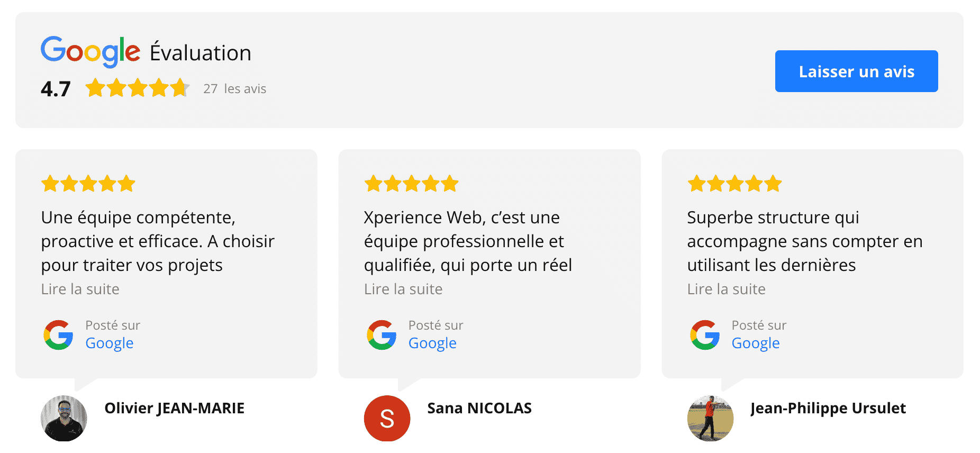Click the five stars on Sana's review
The image size is (980, 453).
pyautogui.click(x=411, y=184)
